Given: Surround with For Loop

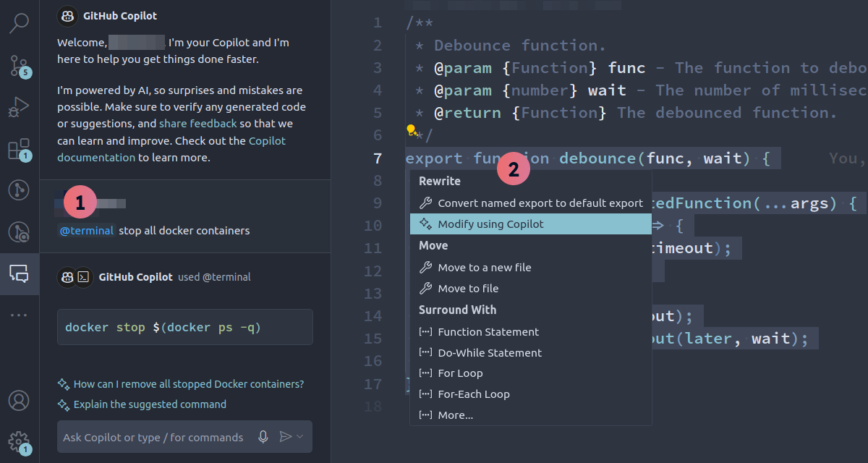Looking at the screenshot, I should (531, 373).
